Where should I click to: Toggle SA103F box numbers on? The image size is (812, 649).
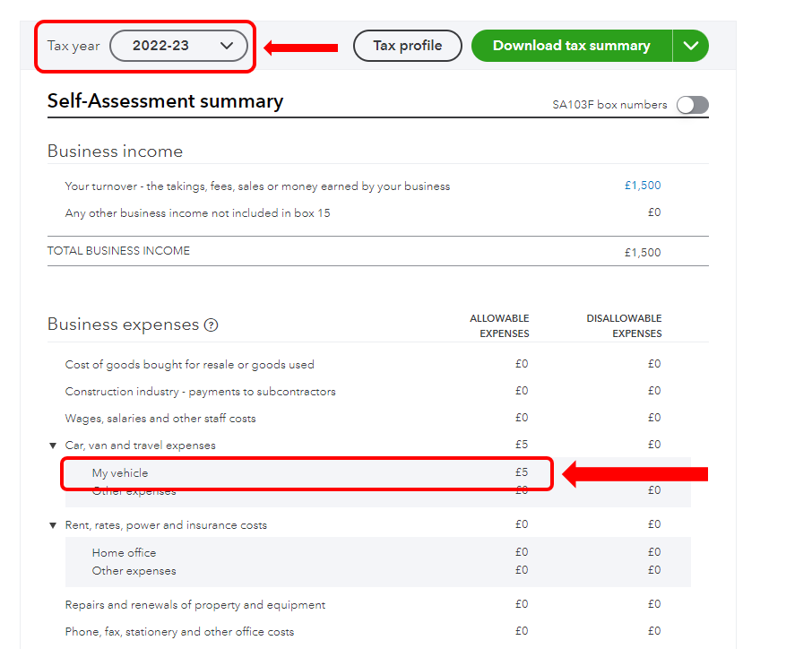(692, 105)
